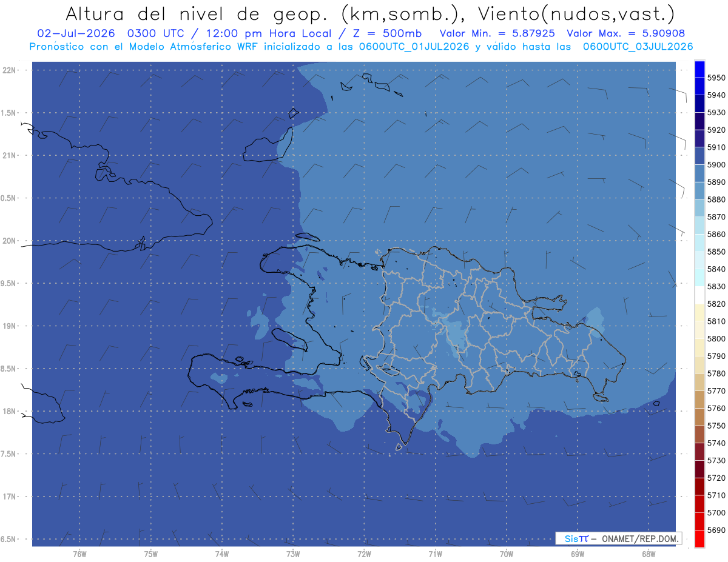Click the '68W' longitude label
The height and width of the screenshot is (562, 728).
pyautogui.click(x=649, y=554)
